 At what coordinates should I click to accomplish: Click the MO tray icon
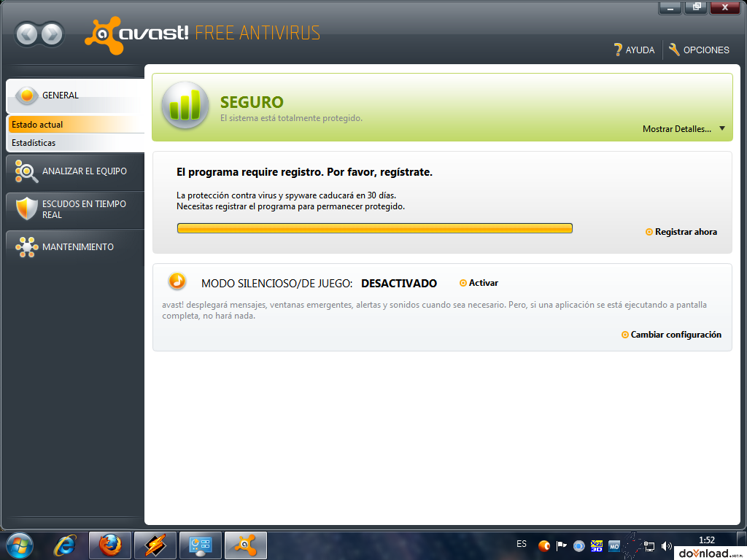click(x=614, y=546)
